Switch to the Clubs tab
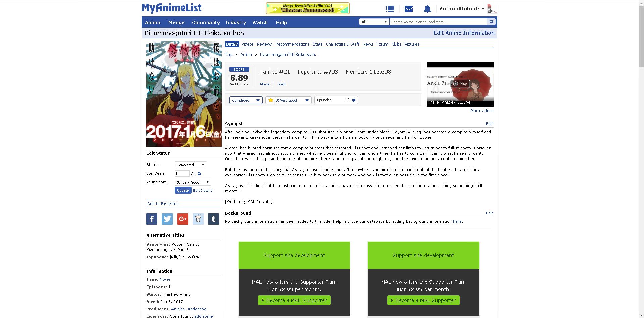This screenshot has height=318, width=644. [396, 44]
